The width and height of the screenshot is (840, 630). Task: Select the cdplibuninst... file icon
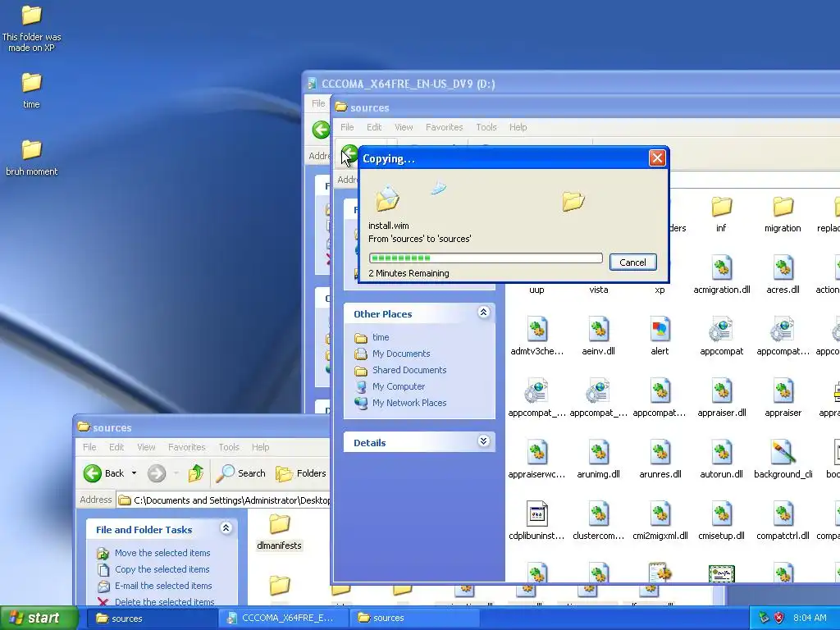(x=536, y=521)
